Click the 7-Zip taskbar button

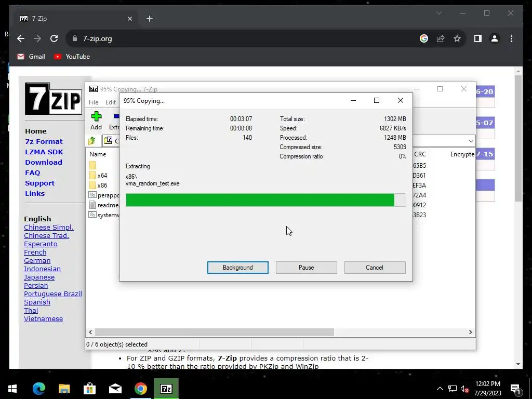(166, 389)
